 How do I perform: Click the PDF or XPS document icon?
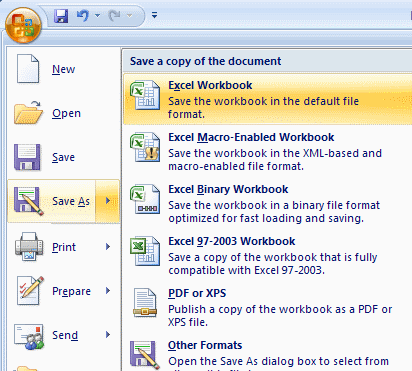[x=145, y=303]
